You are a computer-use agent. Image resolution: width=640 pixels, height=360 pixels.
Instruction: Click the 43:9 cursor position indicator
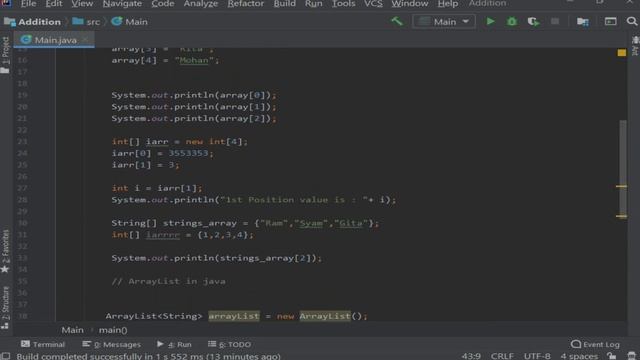471,356
